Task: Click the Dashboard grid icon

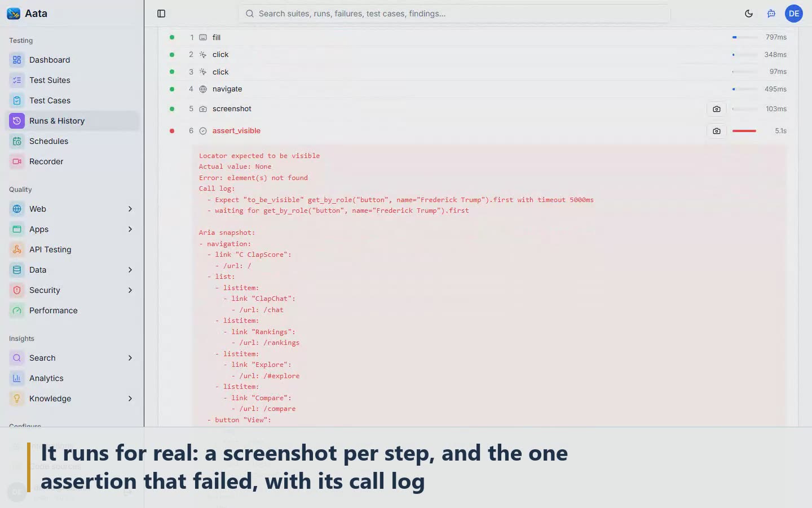Action: pyautogui.click(x=17, y=60)
